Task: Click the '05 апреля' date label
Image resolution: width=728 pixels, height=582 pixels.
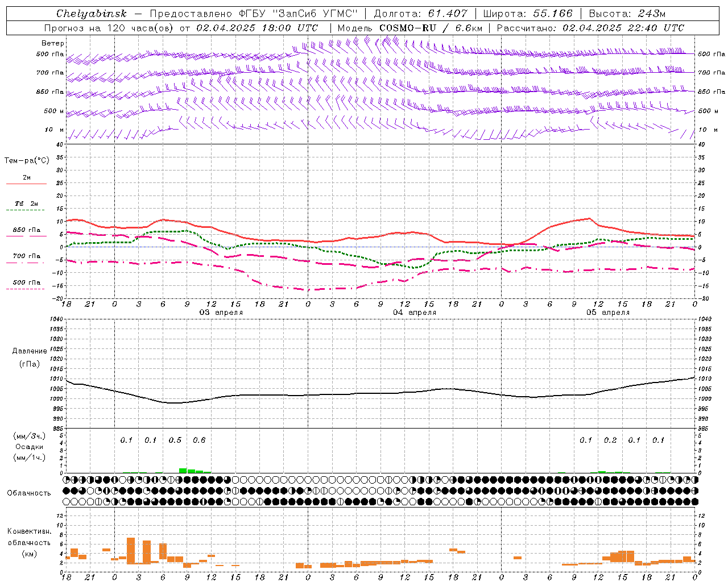Action: coord(608,313)
